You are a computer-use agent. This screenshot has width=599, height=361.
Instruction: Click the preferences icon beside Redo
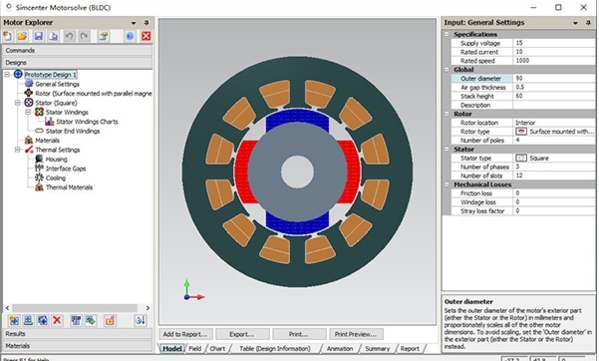(103, 36)
